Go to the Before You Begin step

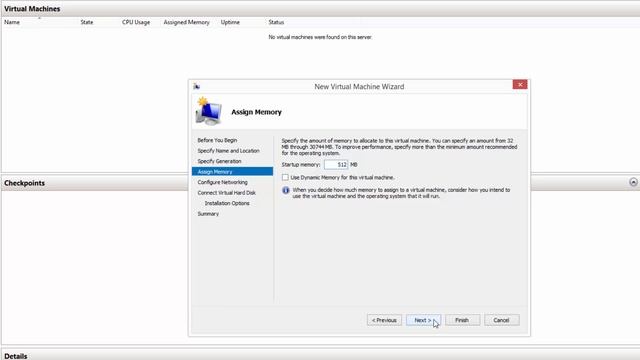pyautogui.click(x=217, y=140)
